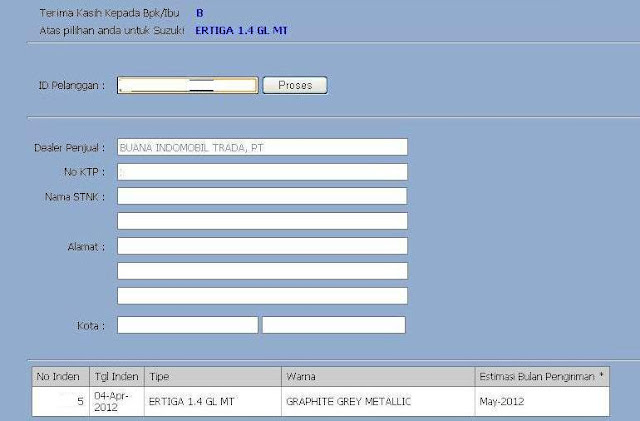Click the May-2012 delivery estimate cell
This screenshot has width=640, height=421.
pos(542,401)
